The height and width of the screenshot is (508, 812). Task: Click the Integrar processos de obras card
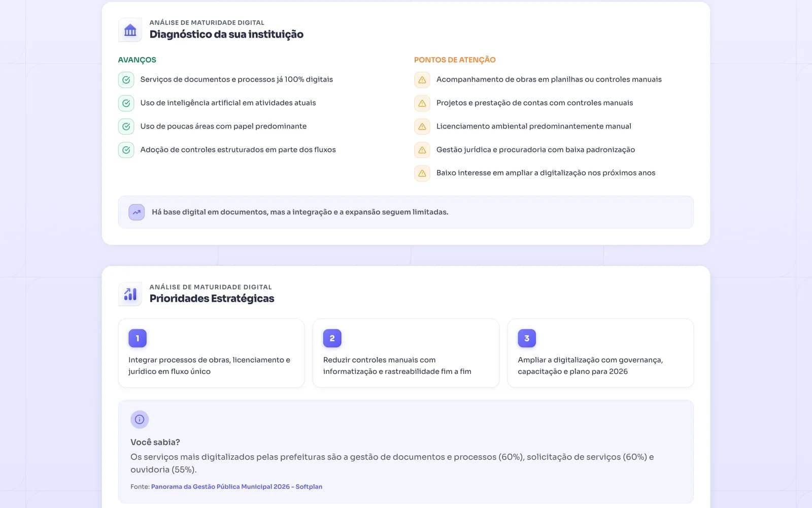pos(211,353)
